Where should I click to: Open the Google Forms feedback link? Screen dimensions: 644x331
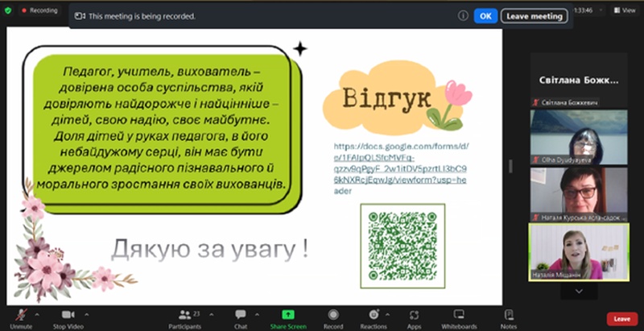point(401,169)
